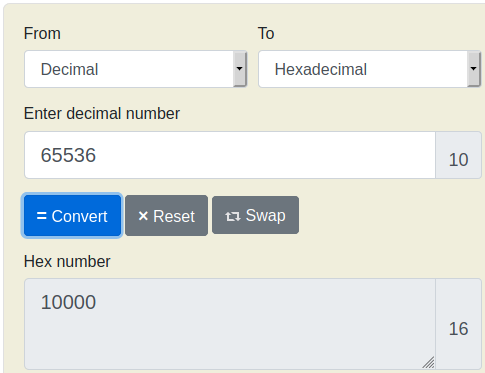Reset the converter fields

pos(167,216)
